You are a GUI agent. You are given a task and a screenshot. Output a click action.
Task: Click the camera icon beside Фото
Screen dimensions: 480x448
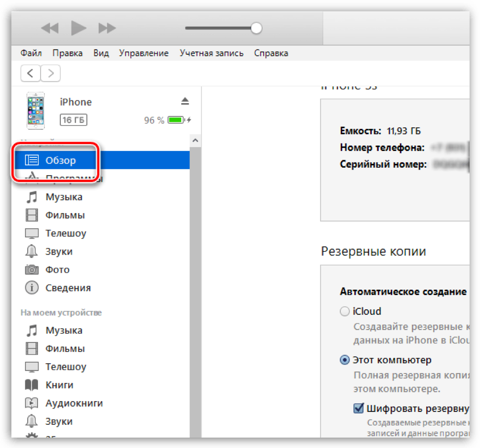point(32,269)
